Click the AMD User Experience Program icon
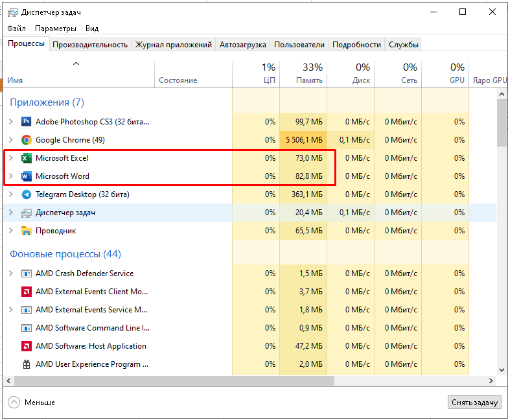Image resolution: width=508 pixels, height=420 pixels. (26, 364)
